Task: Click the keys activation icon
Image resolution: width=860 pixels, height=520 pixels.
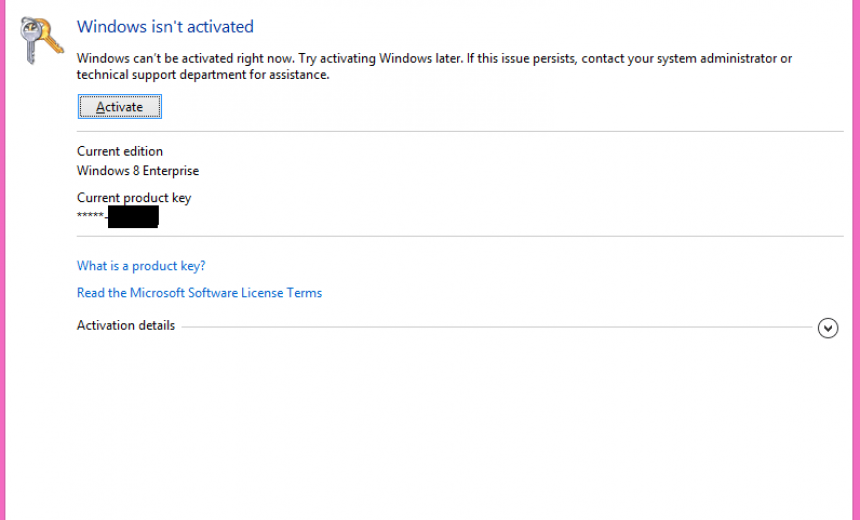Action: click(41, 40)
